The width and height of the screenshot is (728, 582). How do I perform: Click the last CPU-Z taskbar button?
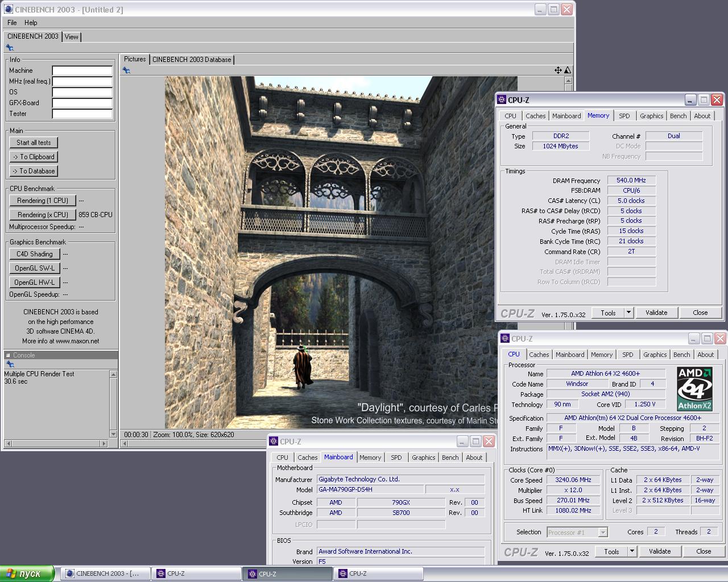tap(378, 573)
